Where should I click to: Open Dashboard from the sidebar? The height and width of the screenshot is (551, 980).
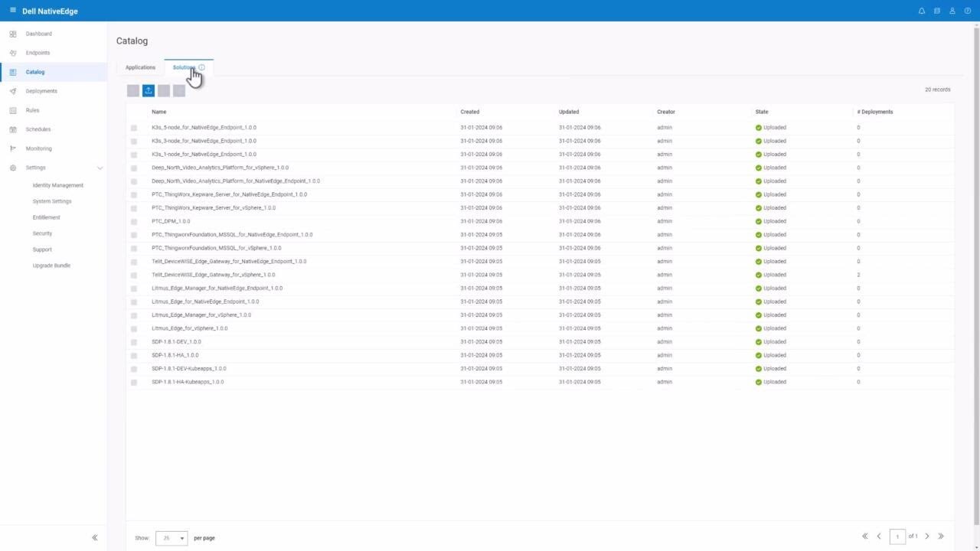(39, 34)
